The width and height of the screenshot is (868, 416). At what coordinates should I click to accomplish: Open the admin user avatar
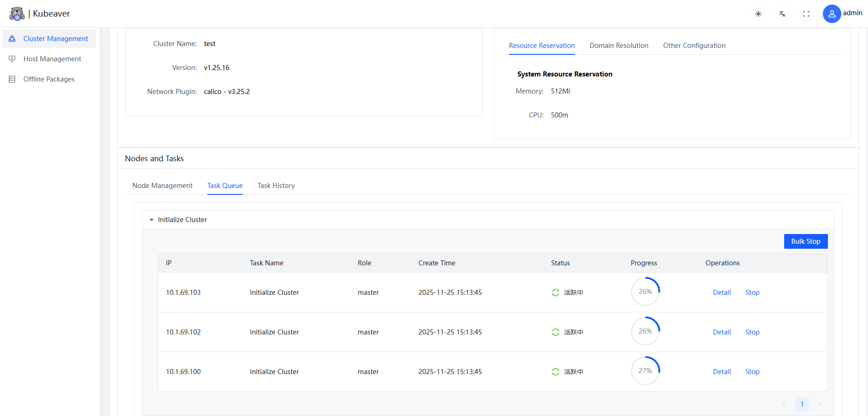coord(832,14)
